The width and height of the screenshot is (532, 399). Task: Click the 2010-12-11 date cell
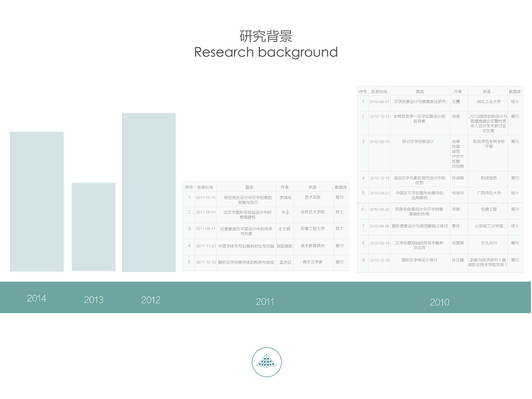[380, 117]
